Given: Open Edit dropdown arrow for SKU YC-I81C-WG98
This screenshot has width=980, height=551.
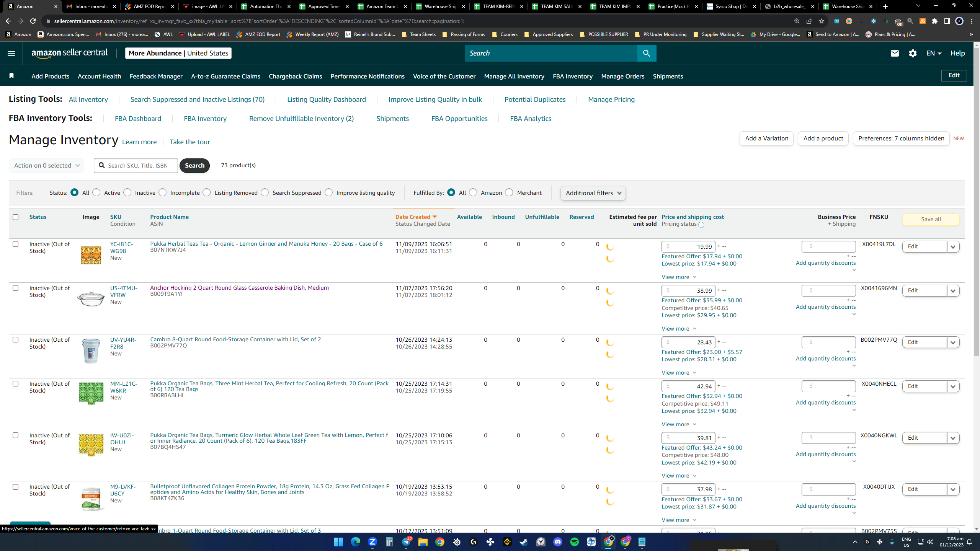Looking at the screenshot, I should [953, 247].
